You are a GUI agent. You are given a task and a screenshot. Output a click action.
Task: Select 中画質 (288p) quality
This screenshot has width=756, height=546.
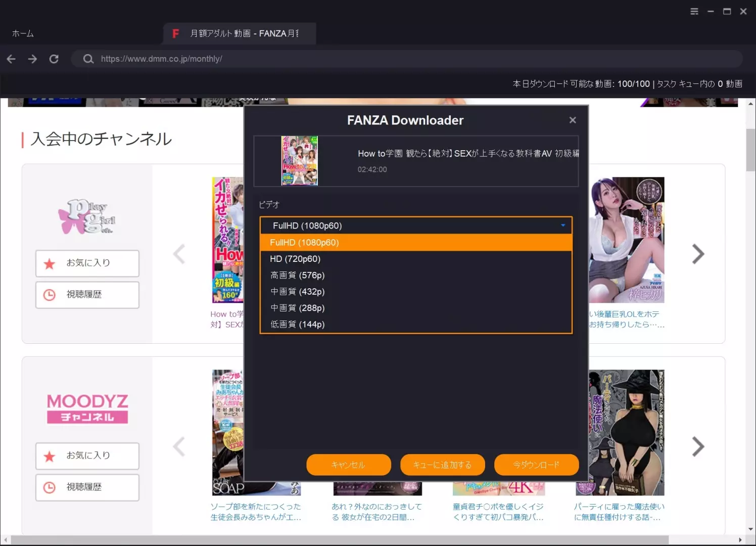point(416,308)
